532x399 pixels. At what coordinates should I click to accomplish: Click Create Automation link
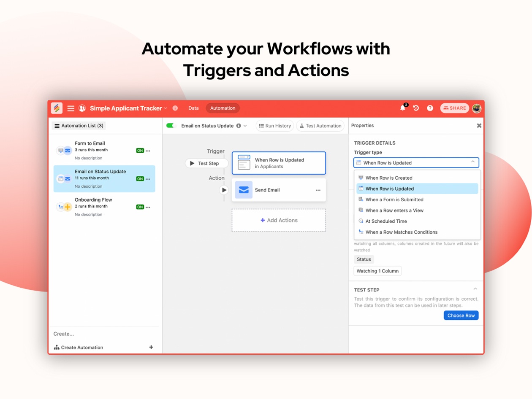pos(79,348)
